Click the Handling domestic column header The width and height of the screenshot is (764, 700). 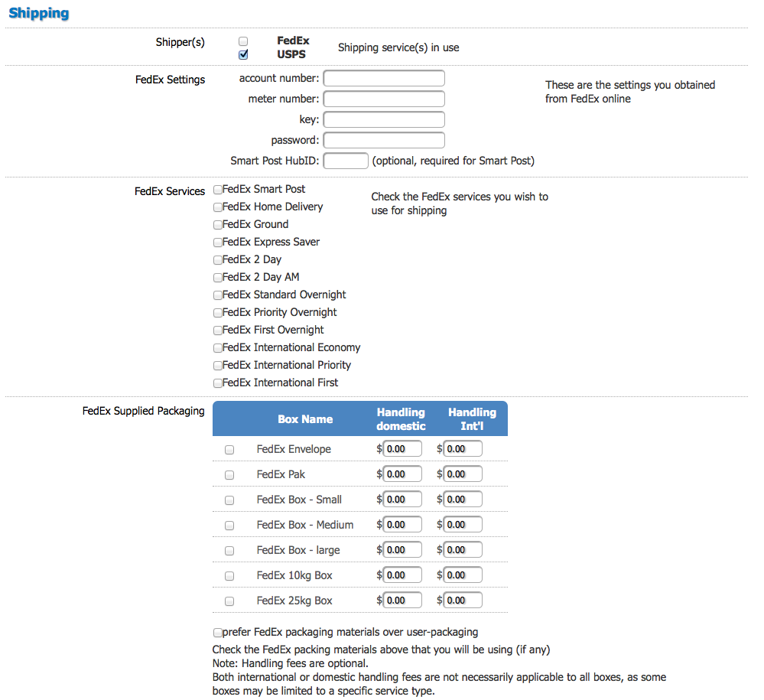tap(401, 419)
